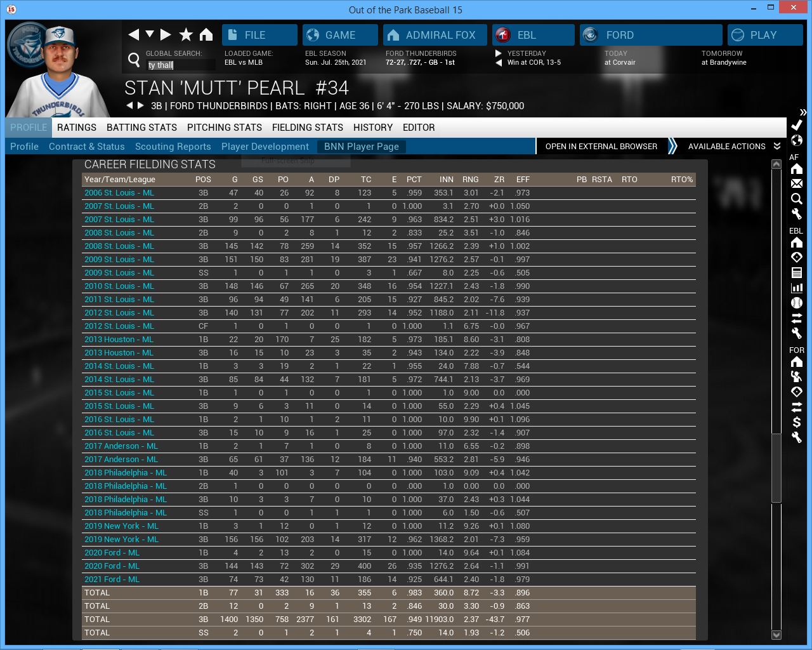Click the AF section magnifier icon
Image resolution: width=812 pixels, height=650 pixels.
(797, 199)
